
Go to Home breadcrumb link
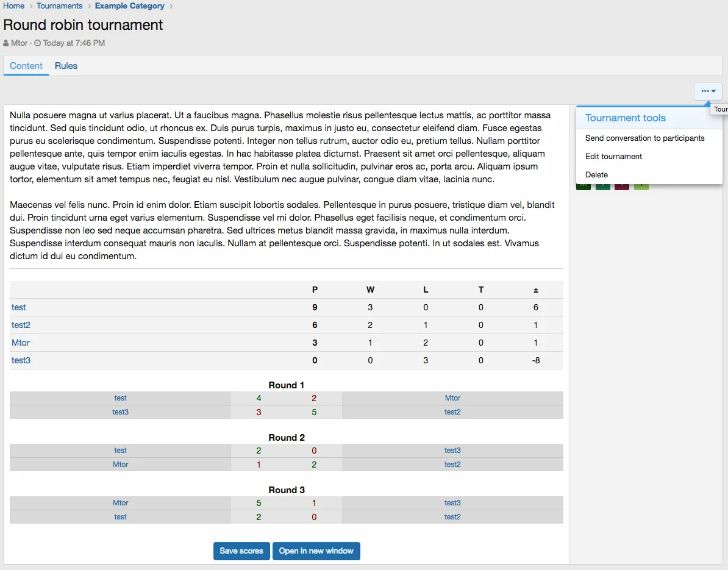coord(14,6)
